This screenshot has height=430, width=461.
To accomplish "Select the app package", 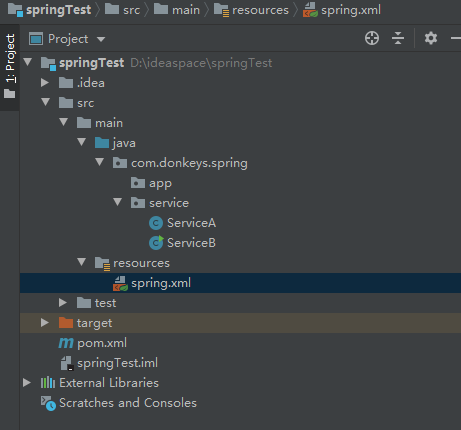I will click(160, 184).
